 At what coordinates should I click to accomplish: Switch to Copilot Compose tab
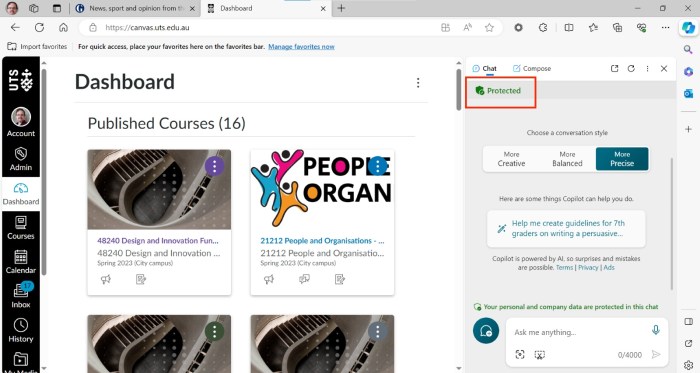tap(532, 68)
